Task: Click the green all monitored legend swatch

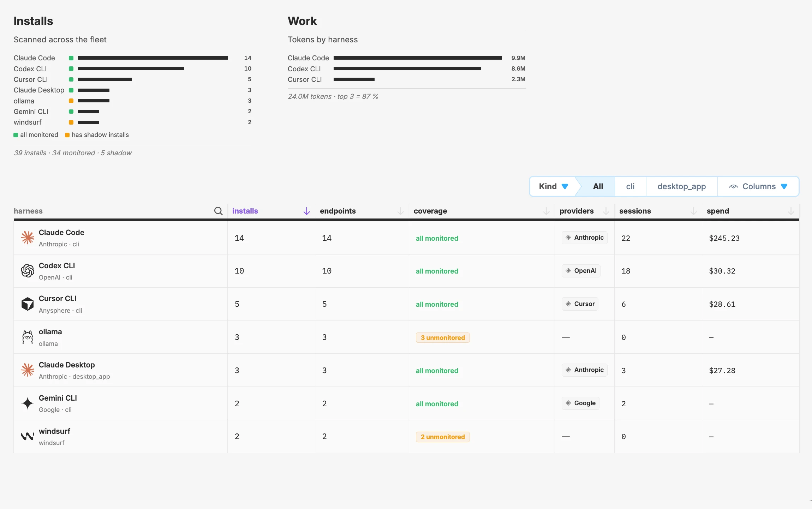Action: point(16,135)
